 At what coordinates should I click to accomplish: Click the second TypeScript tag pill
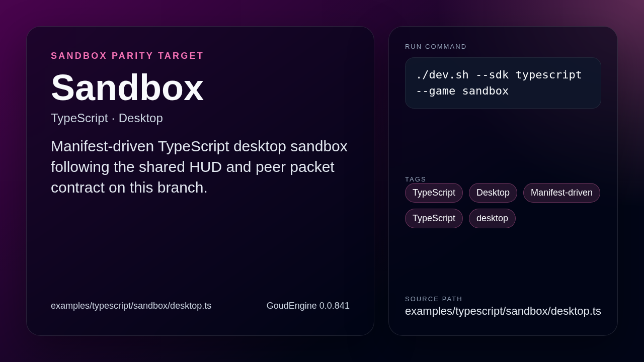point(434,218)
